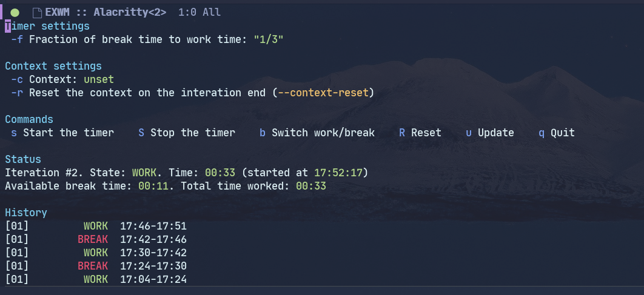Set the -f break fraction option
644x295 pixels.
17,39
